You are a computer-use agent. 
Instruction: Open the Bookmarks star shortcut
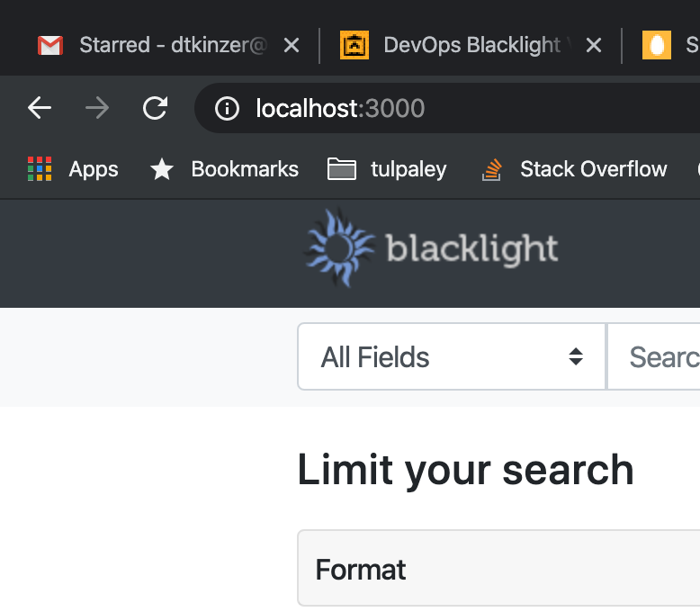click(x=224, y=169)
